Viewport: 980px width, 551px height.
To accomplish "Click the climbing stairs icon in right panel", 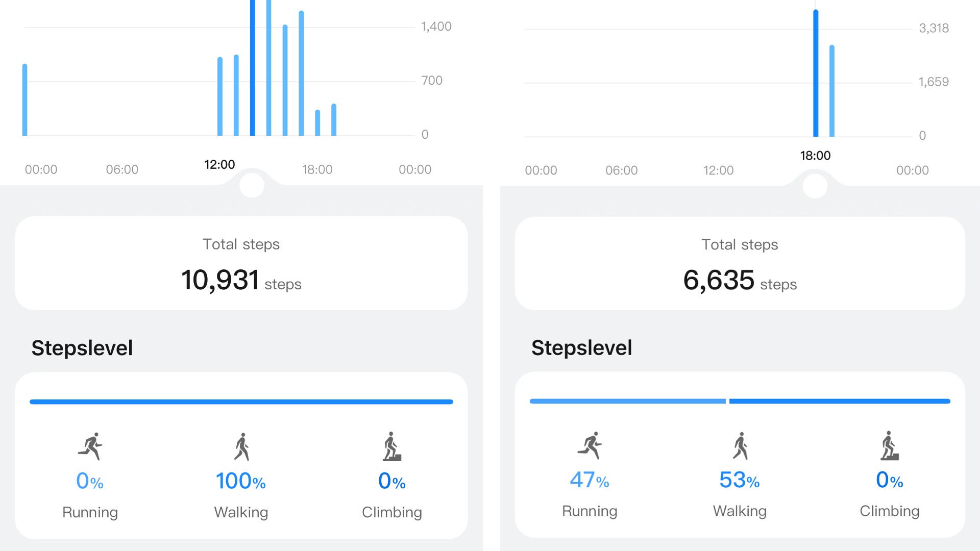I will 890,445.
